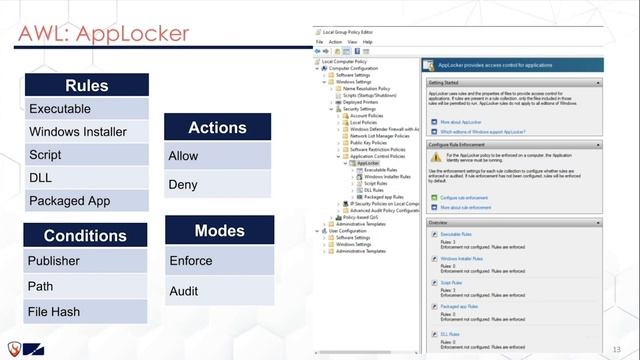Image resolution: width=640 pixels, height=360 pixels.
Task: Select Public Key Policies tree item
Action: pyautogui.click(x=368, y=143)
